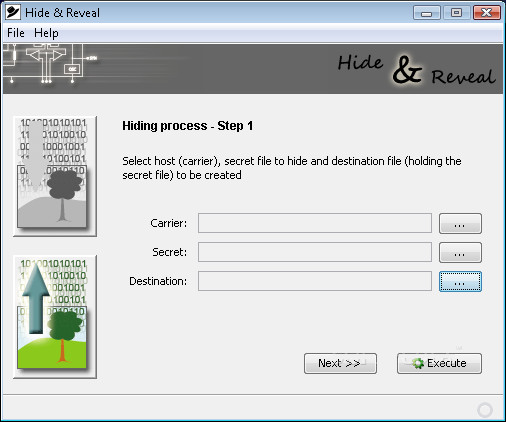Image resolution: width=506 pixels, height=422 pixels.
Task: Open the File menu
Action: 16,33
